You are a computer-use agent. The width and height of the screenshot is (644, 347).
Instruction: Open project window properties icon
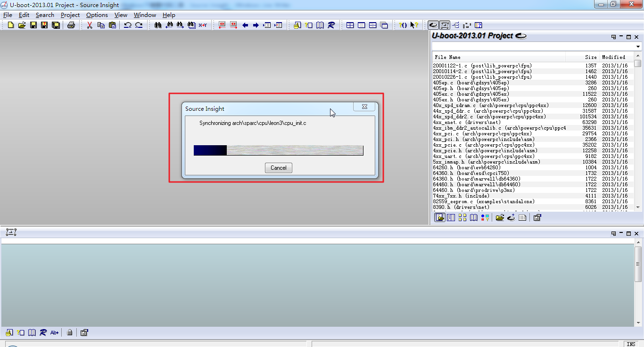tap(537, 217)
